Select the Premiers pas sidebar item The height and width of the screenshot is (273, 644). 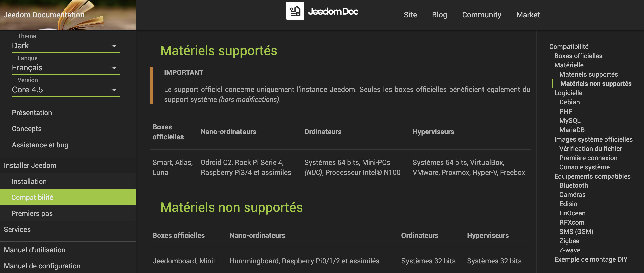[32, 213]
